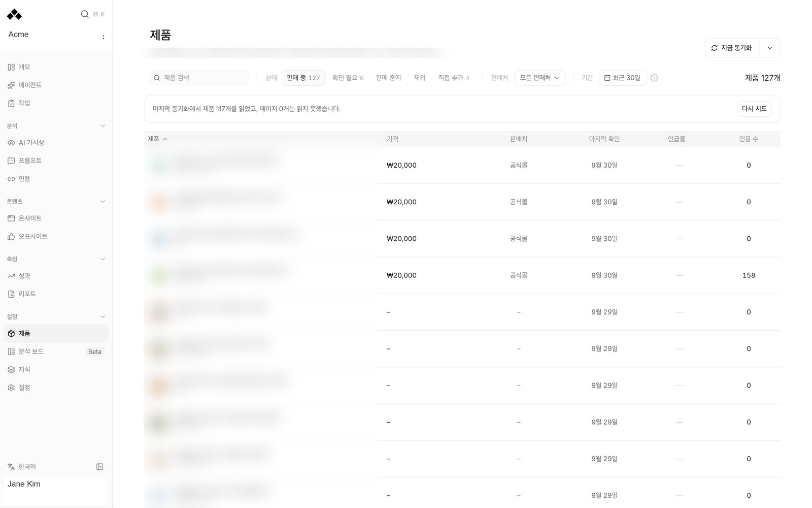Click the 가격 column header

click(x=392, y=139)
